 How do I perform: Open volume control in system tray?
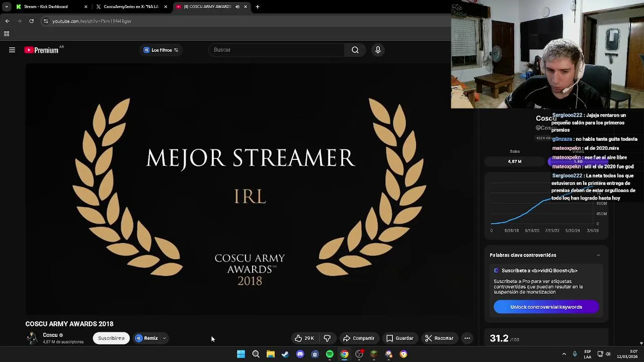(608, 354)
